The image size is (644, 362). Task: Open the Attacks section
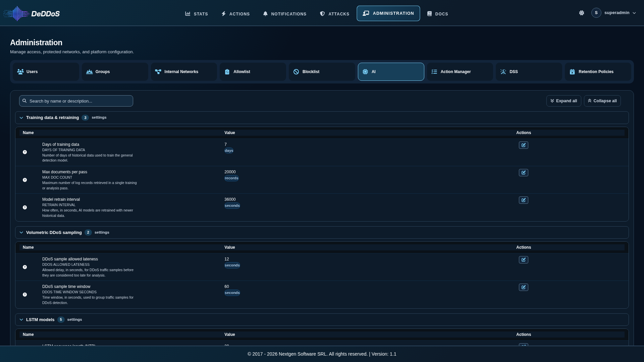click(x=334, y=14)
